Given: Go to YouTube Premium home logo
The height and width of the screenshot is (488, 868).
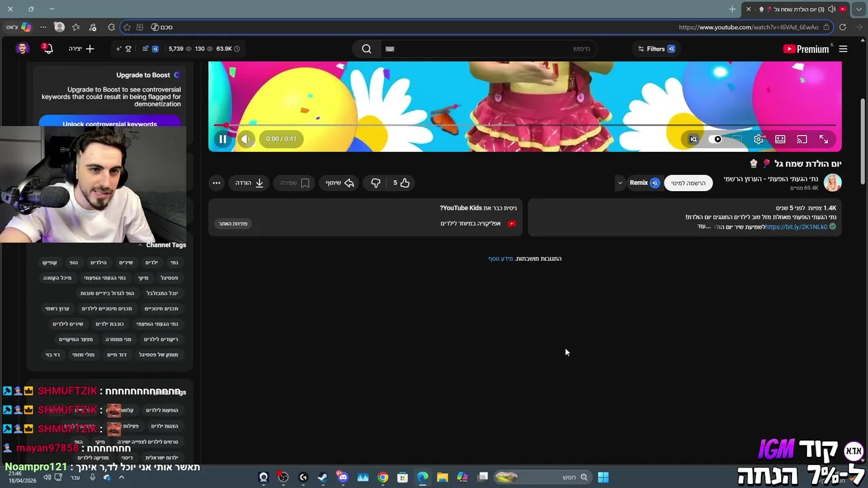Looking at the screenshot, I should pyautogui.click(x=806, y=49).
